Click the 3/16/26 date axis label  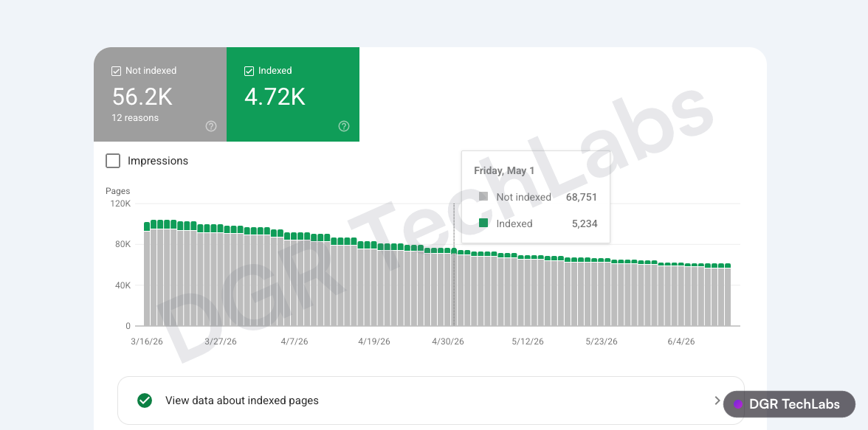point(147,341)
